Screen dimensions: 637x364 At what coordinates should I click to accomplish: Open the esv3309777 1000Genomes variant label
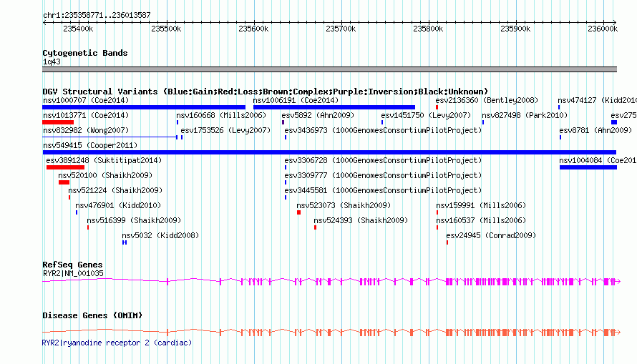pos(383,175)
